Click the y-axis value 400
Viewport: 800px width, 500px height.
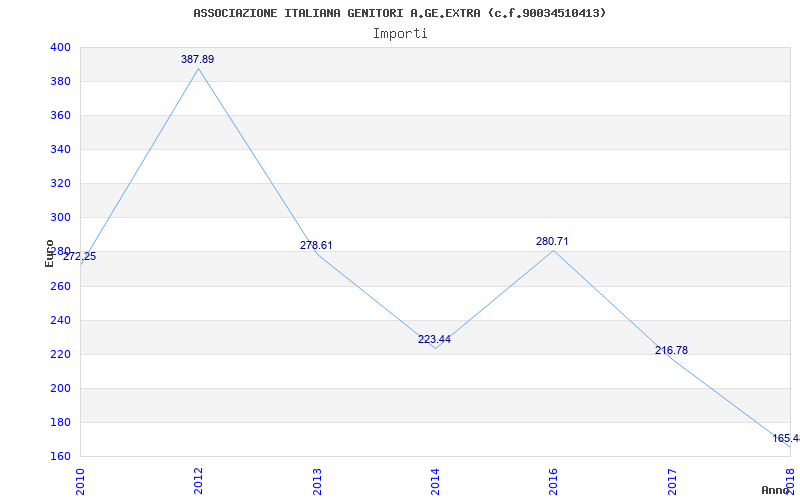(x=60, y=47)
